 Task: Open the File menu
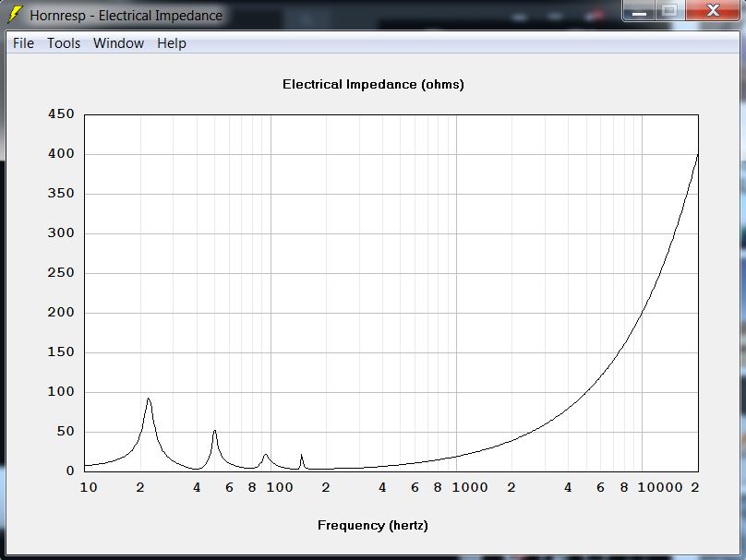[23, 43]
